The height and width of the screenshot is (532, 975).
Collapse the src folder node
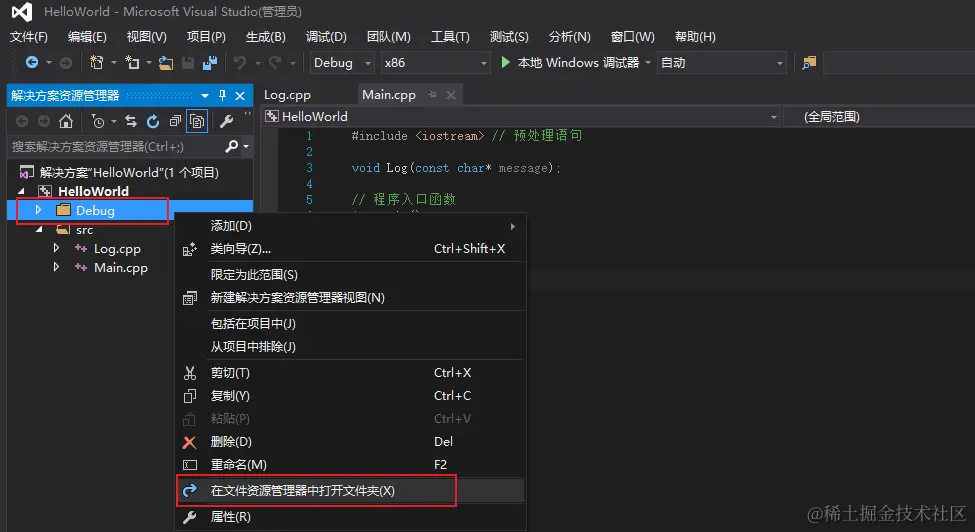(39, 229)
